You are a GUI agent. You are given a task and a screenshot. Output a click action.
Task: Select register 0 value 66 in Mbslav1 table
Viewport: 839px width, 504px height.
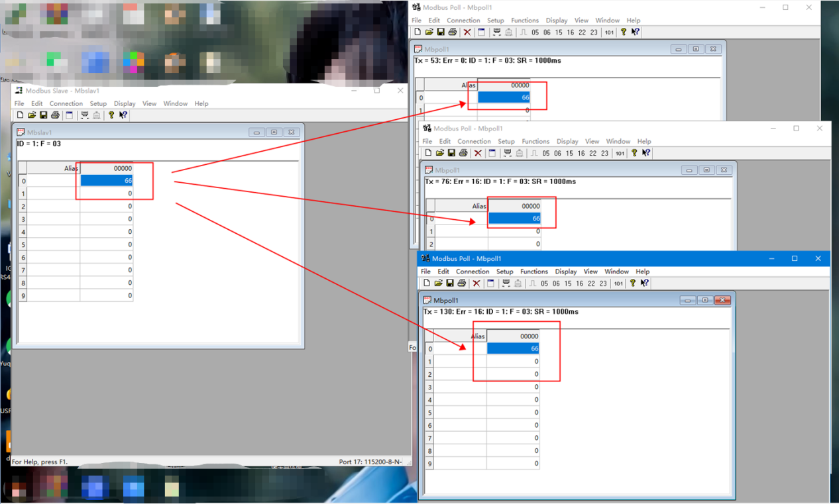pyautogui.click(x=106, y=181)
